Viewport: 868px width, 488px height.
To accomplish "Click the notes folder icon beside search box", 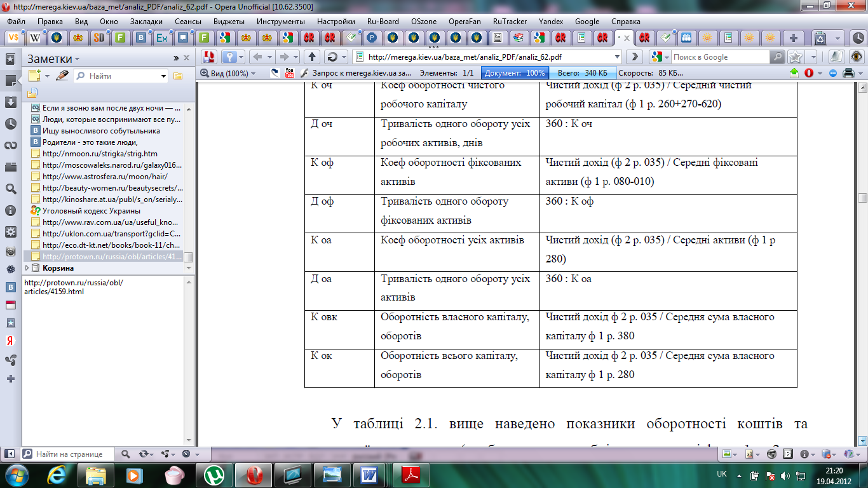I will (178, 76).
